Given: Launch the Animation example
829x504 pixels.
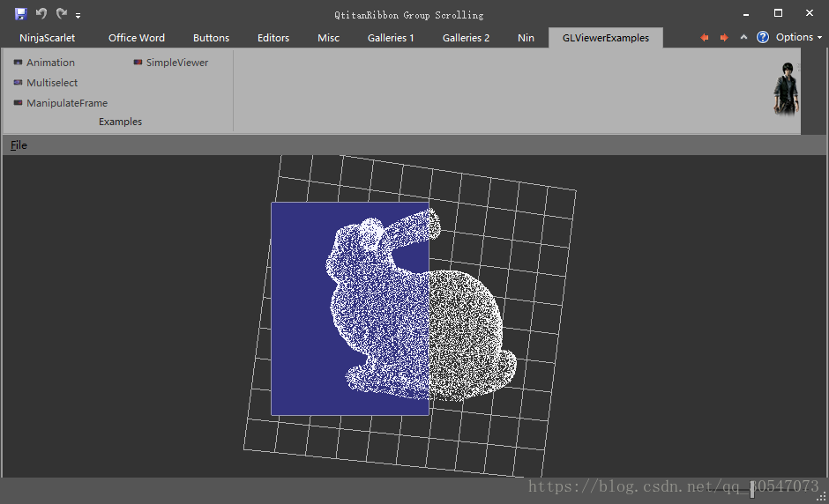Looking at the screenshot, I should click(45, 63).
